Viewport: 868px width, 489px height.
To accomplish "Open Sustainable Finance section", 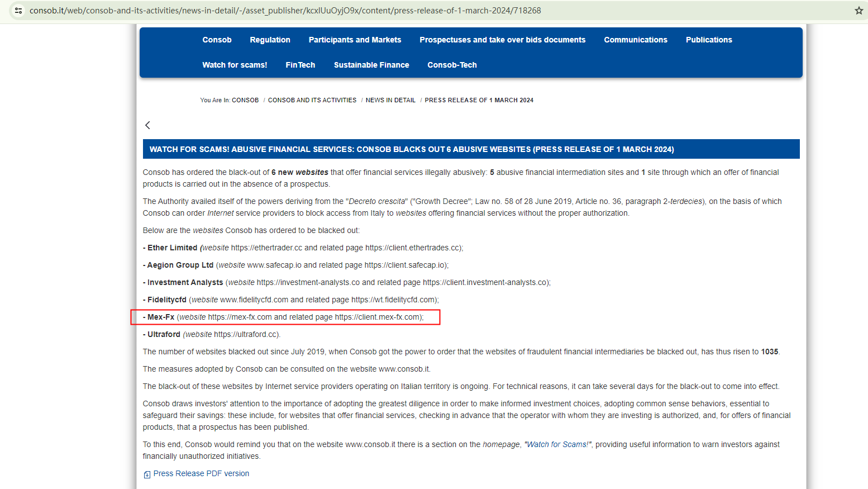I will 371,65.
